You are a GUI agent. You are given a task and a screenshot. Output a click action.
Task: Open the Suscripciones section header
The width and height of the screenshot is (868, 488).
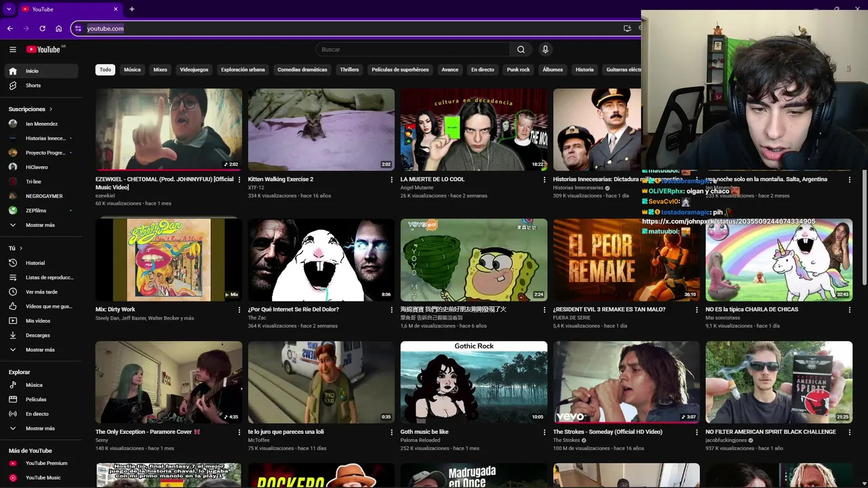pyautogui.click(x=30, y=109)
